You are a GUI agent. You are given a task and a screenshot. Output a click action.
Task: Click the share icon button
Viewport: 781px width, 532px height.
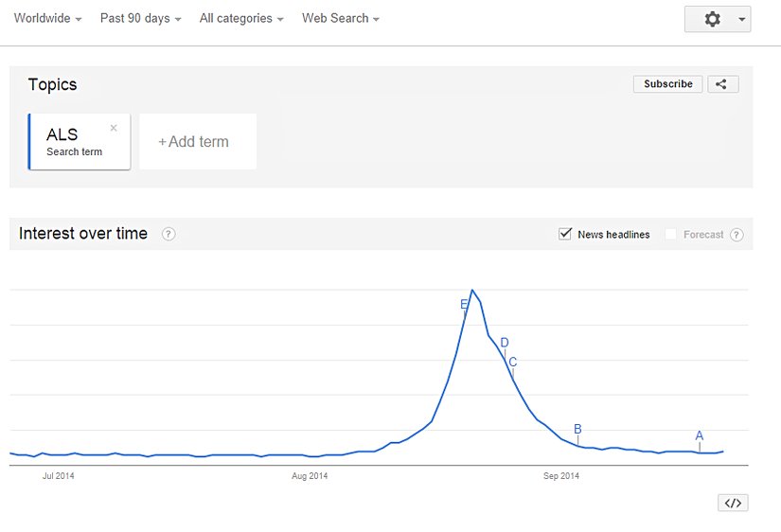pyautogui.click(x=721, y=84)
